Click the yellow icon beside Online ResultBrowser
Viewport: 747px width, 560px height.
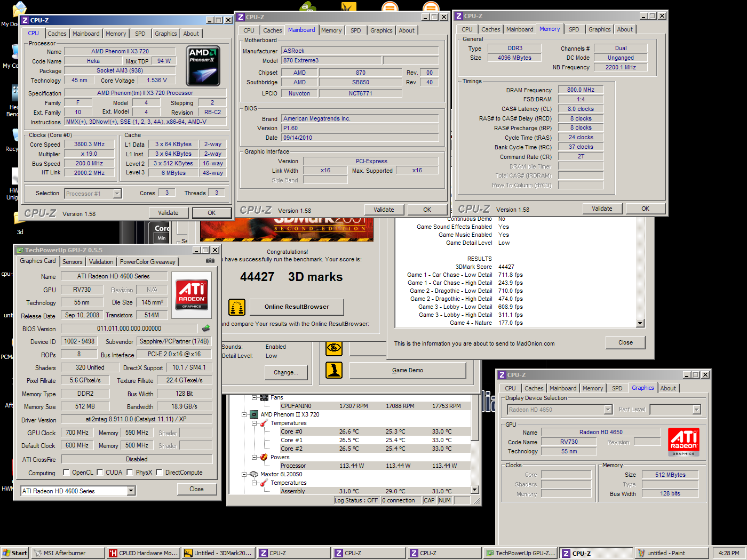[x=237, y=307]
